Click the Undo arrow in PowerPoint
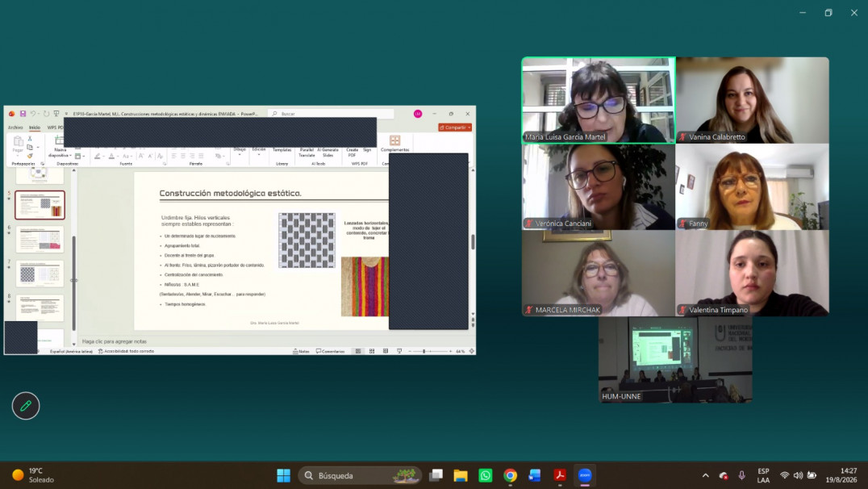Screen dimensions: 868x489 pyautogui.click(x=32, y=114)
